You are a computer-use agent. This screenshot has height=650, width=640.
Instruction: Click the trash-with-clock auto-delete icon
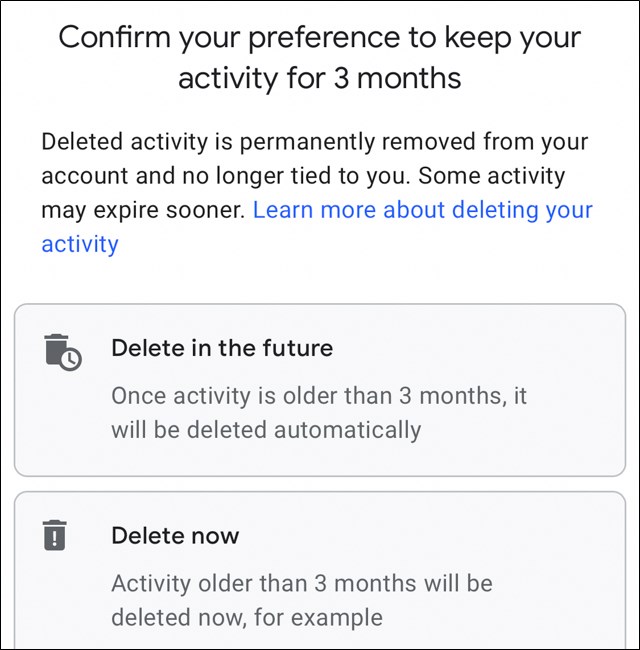[62, 352]
